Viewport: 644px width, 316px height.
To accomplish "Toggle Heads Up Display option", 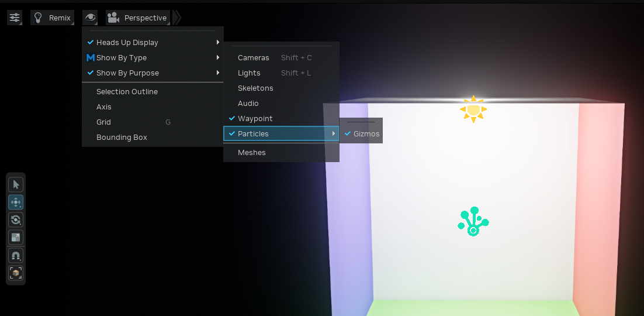I will 153,42.
